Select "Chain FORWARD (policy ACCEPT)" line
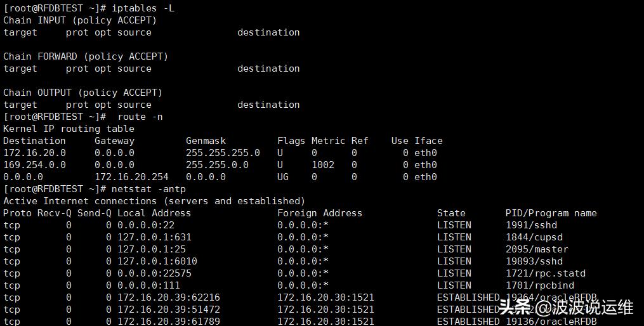The image size is (644, 326). click(86, 56)
